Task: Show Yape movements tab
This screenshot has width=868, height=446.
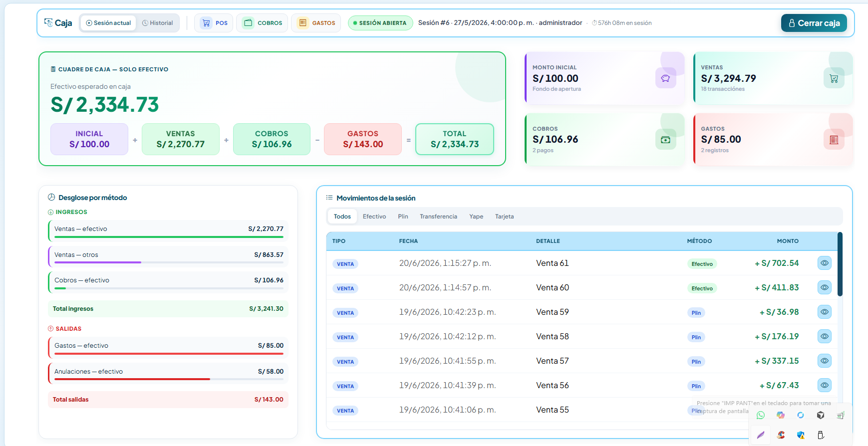Action: coord(476,217)
